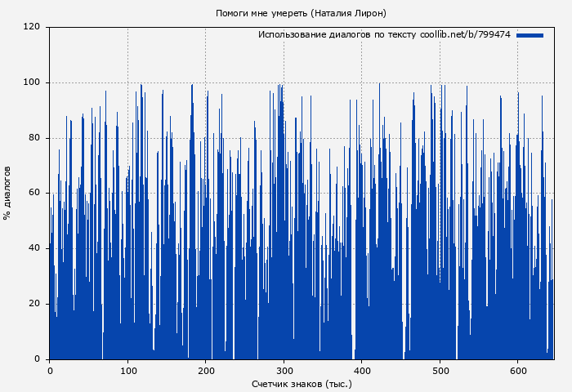Image resolution: width=572 pixels, height=392 pixels.
Task: Select the 20 tick on y-axis
Action: (x=35, y=304)
